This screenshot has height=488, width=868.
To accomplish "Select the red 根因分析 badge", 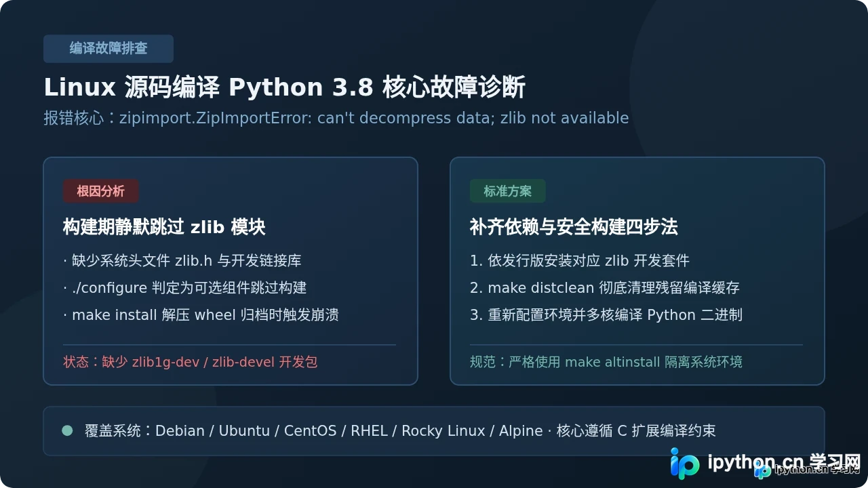I will pyautogui.click(x=100, y=191).
